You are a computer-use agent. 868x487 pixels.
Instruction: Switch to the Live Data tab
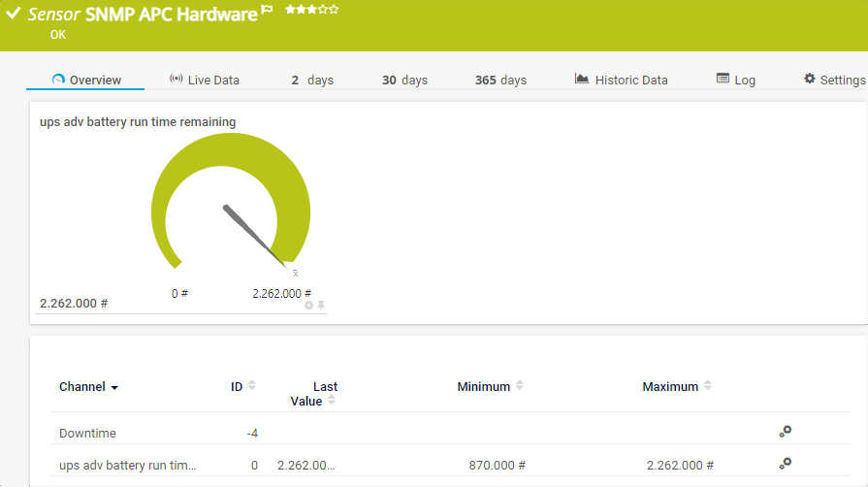click(x=204, y=80)
